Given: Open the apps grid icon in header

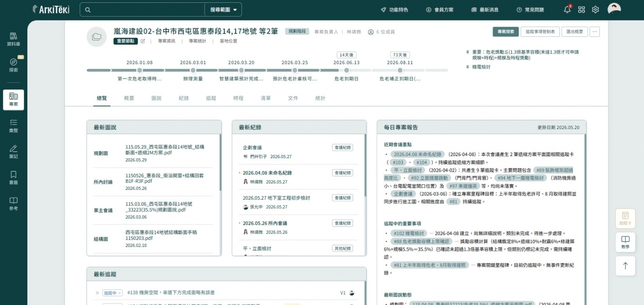Looking at the screenshot, I should (581, 10).
